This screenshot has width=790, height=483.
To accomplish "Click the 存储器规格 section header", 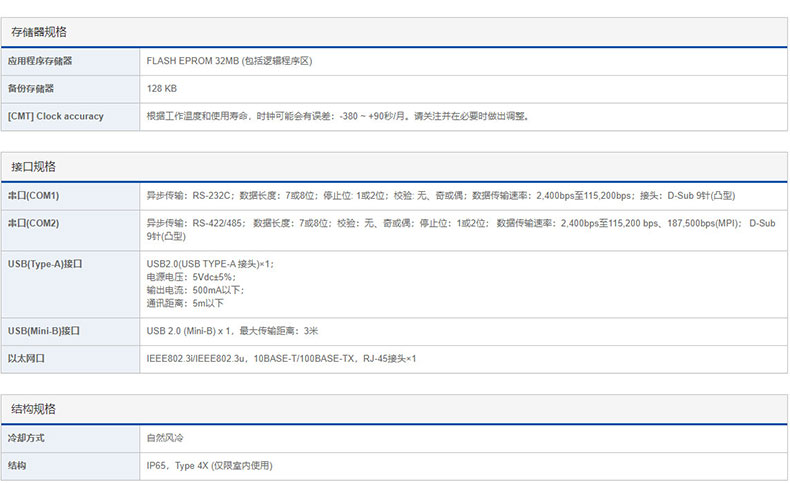I will (39, 32).
